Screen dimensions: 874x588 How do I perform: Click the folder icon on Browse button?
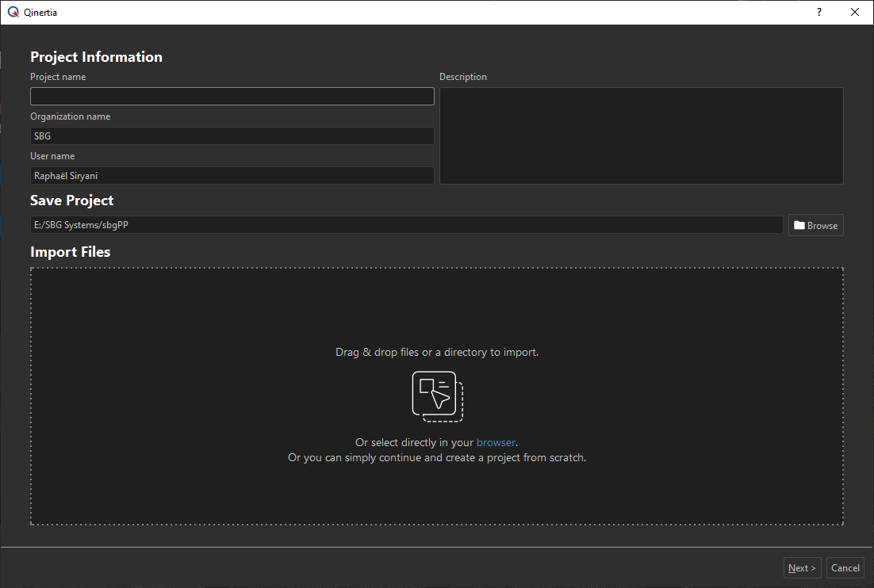pyautogui.click(x=799, y=226)
